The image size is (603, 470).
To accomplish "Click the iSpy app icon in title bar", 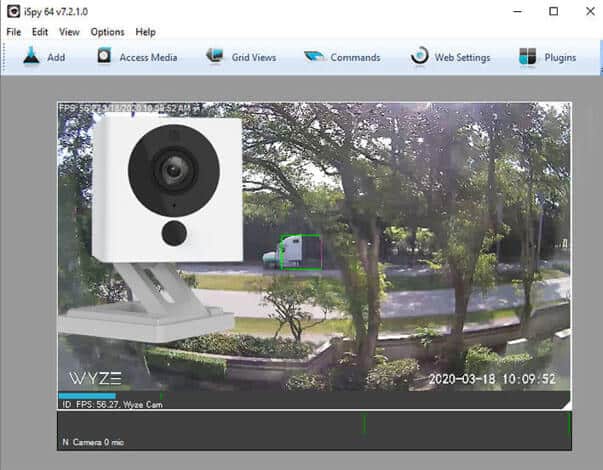I will coord(13,12).
